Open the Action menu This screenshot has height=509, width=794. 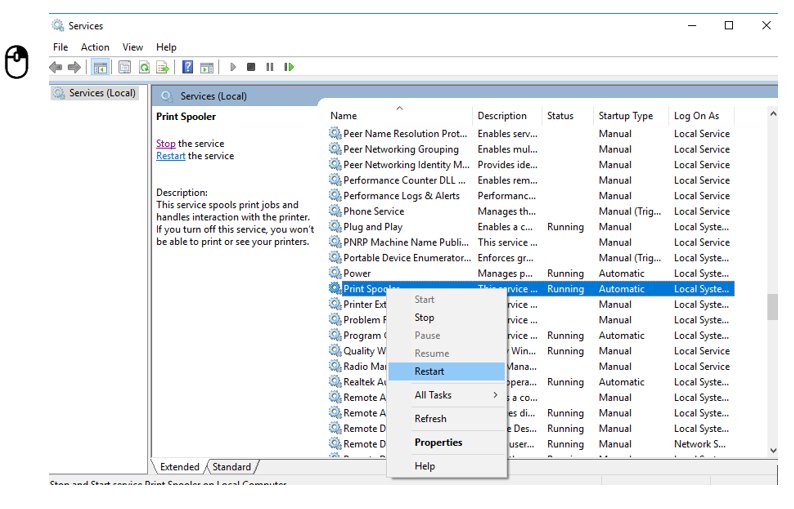(x=95, y=47)
